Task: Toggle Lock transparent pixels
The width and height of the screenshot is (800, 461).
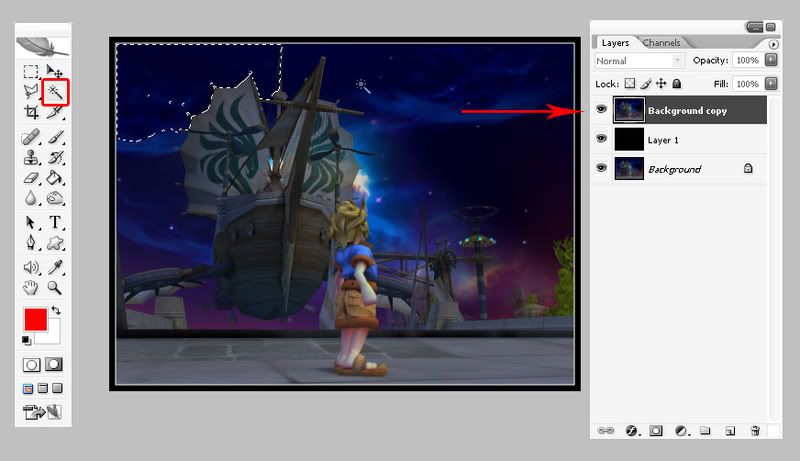Action: click(x=630, y=84)
